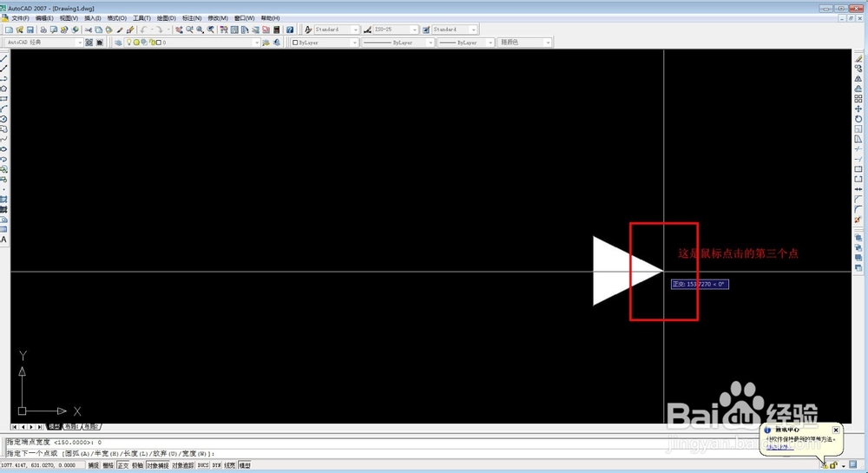Screen dimensions: 868x473
Task: Open the ByLayer linetype dropdown
Action: pyautogui.click(x=431, y=42)
